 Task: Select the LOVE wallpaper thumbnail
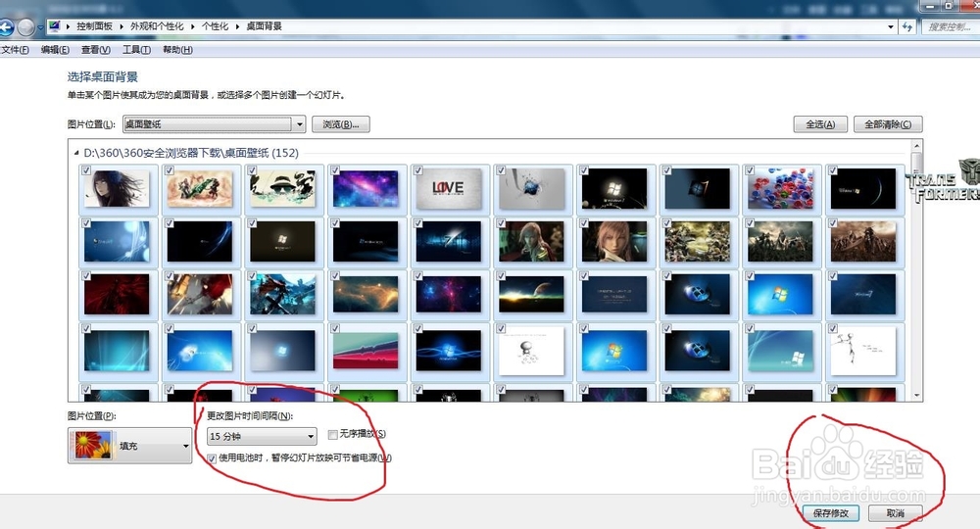449,189
